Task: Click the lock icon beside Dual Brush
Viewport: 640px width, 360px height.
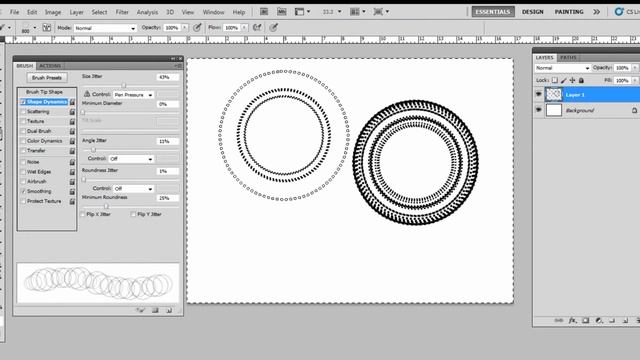Action: click(72, 131)
